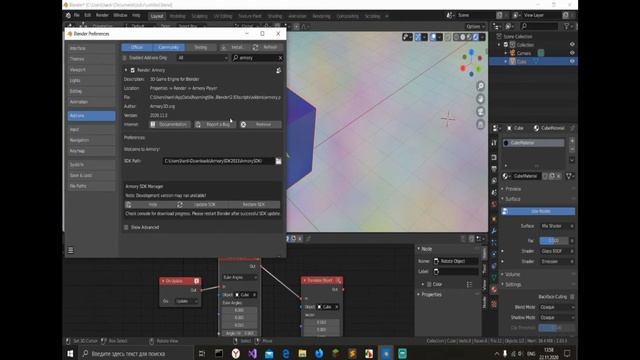
Task: Expand the Preview panel in material properties
Action: click(x=513, y=189)
